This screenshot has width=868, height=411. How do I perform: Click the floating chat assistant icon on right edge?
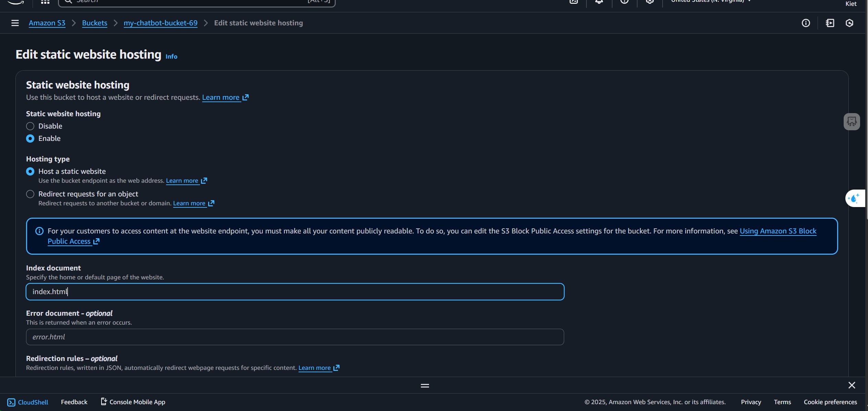pos(852,122)
